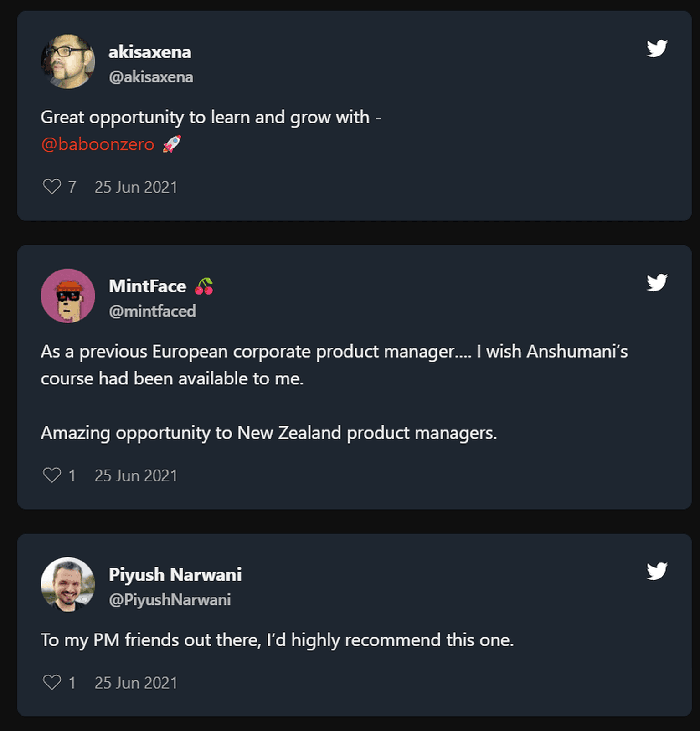Click the @mintfaced handle

[x=152, y=311]
